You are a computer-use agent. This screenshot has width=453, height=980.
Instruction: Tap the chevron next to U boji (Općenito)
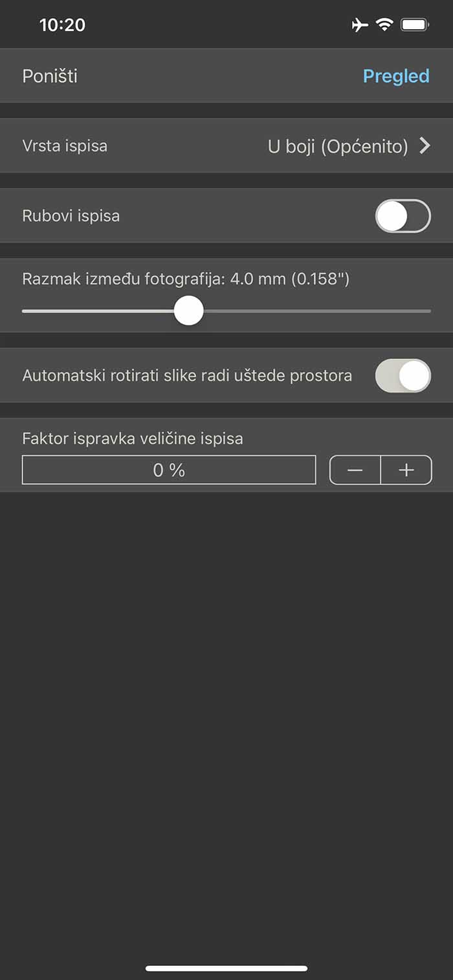coord(425,146)
